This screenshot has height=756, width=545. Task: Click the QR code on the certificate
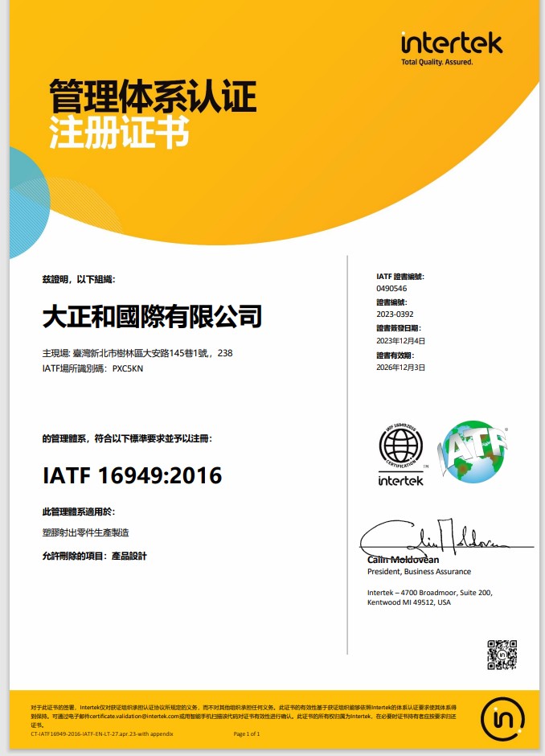502,655
